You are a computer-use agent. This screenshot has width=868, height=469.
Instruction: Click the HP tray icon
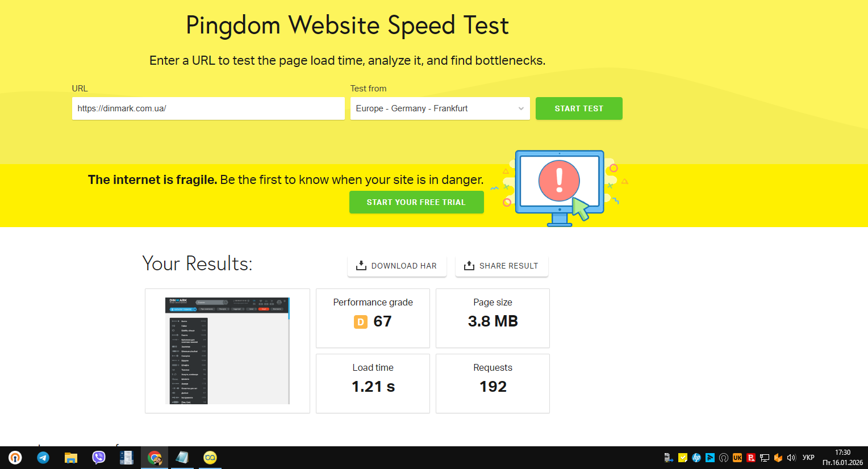point(696,458)
